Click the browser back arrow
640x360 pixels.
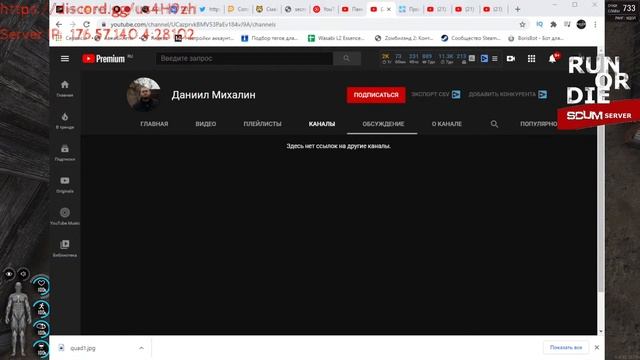click(x=59, y=24)
